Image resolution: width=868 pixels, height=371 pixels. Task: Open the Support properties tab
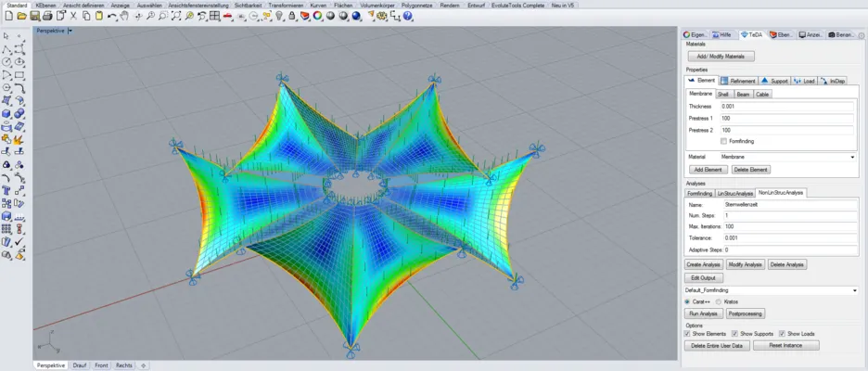tap(774, 81)
